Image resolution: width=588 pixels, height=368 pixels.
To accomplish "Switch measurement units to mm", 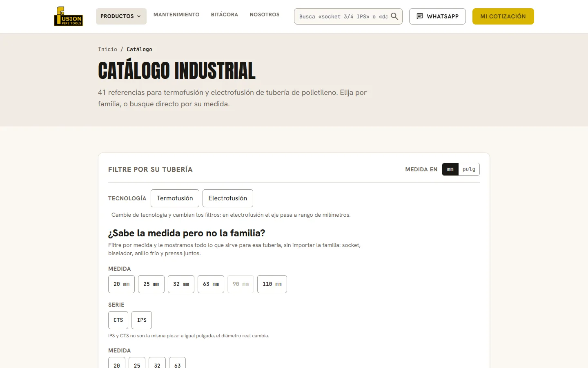I will pyautogui.click(x=450, y=169).
